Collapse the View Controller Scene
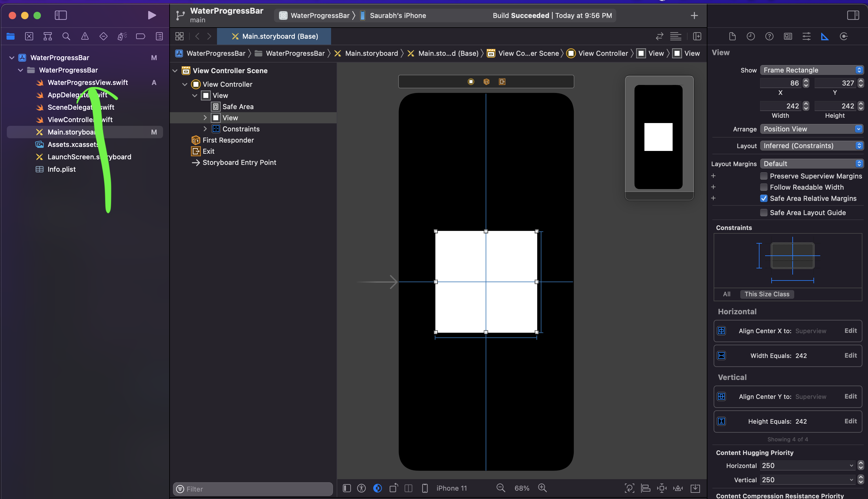Screen dimensions: 868x499 tap(175, 71)
